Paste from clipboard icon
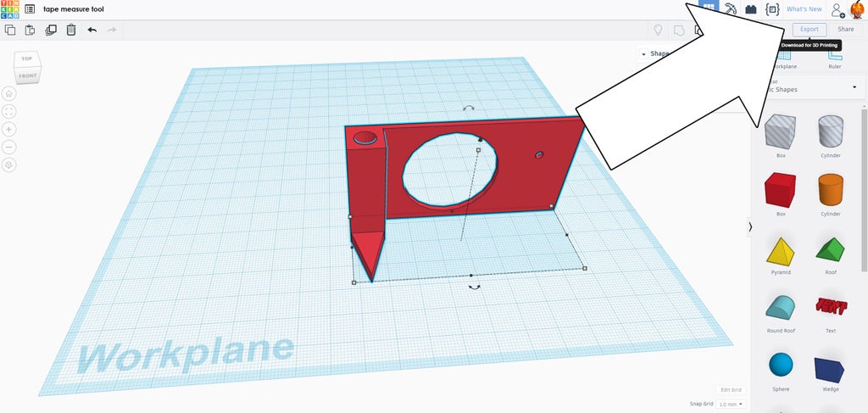The height and width of the screenshot is (413, 868). coord(31,30)
